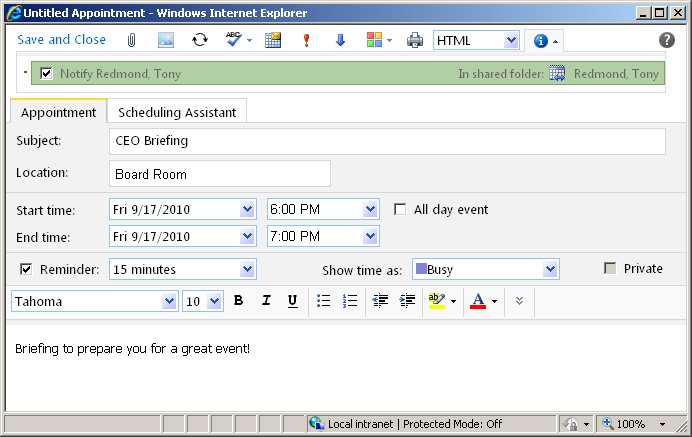Mark appointment as high importance
This screenshot has height=437, width=692.
click(x=306, y=40)
